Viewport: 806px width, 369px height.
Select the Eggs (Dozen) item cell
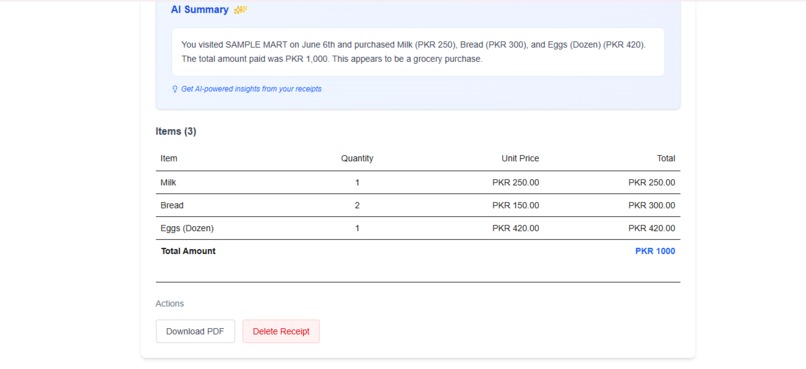187,228
